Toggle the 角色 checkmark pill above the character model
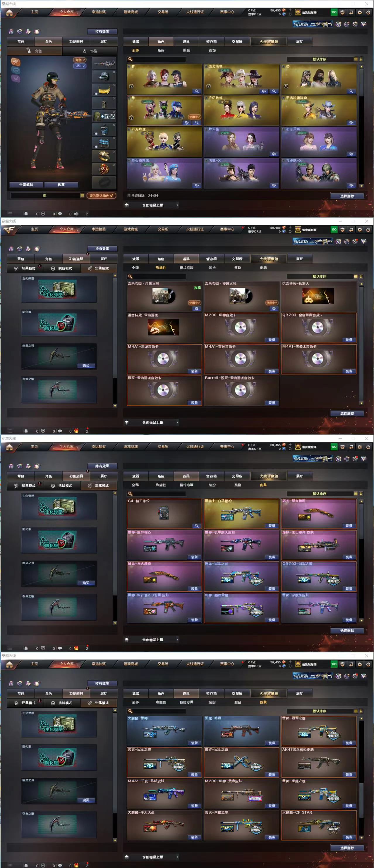Screen dimensions: 374x868 tap(80, 60)
